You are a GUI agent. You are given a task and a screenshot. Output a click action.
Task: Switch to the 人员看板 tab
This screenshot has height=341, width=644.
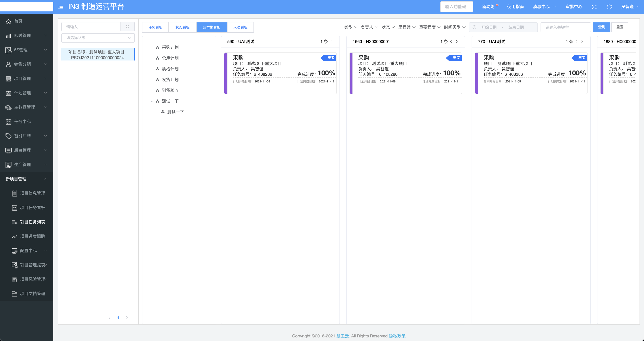tap(240, 27)
